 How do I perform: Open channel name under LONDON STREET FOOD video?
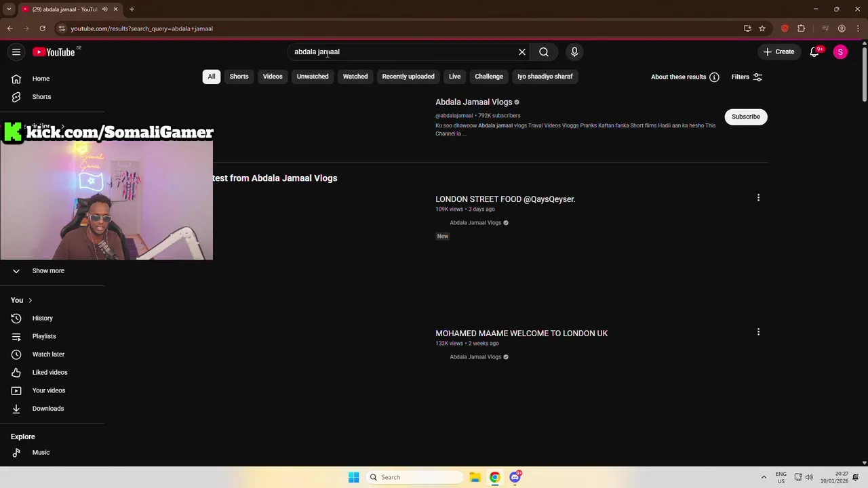click(x=475, y=223)
